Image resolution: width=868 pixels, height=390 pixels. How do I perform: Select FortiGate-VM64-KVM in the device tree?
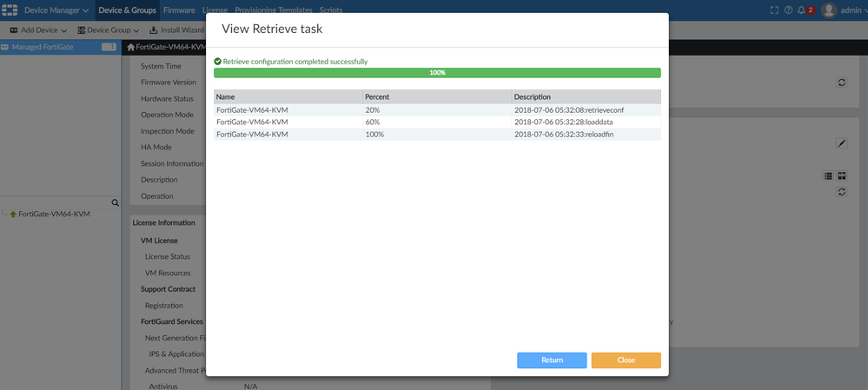54,214
